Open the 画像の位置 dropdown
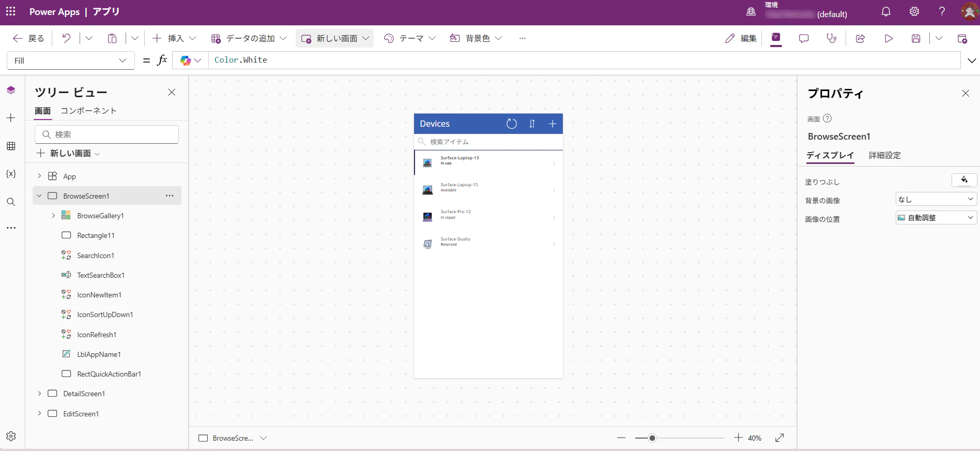 point(936,218)
